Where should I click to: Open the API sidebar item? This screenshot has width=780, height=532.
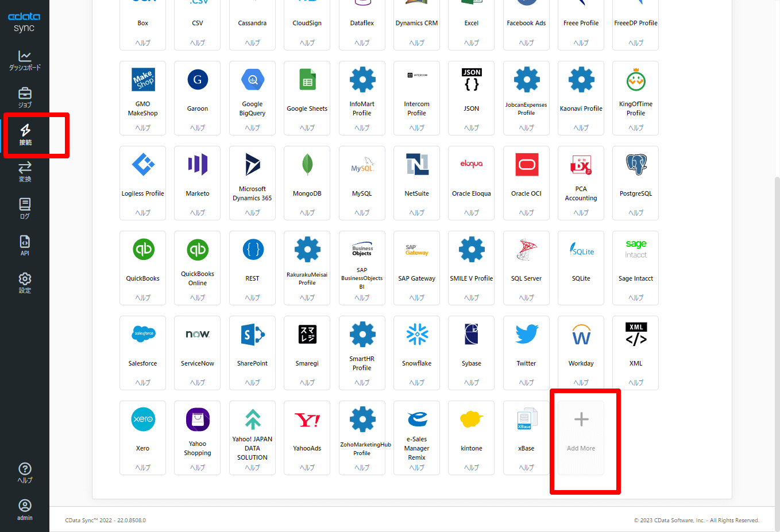[25, 246]
